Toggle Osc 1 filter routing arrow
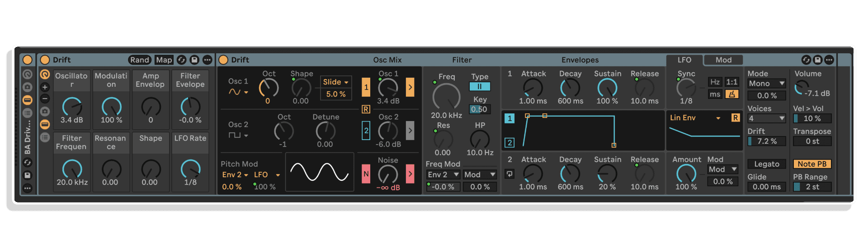868x249 pixels. (410, 87)
